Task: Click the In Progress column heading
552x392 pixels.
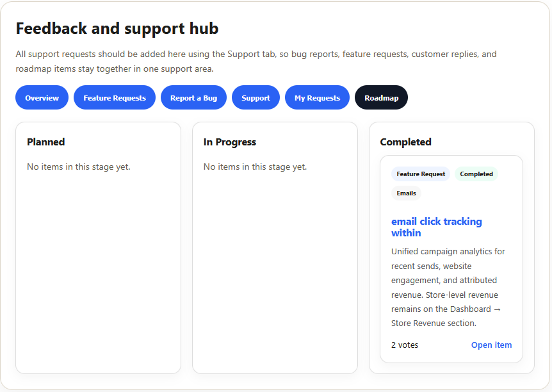Action: tap(229, 142)
